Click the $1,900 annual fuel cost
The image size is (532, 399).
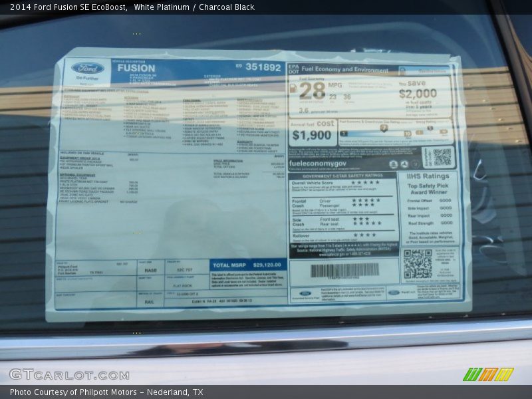(x=311, y=135)
